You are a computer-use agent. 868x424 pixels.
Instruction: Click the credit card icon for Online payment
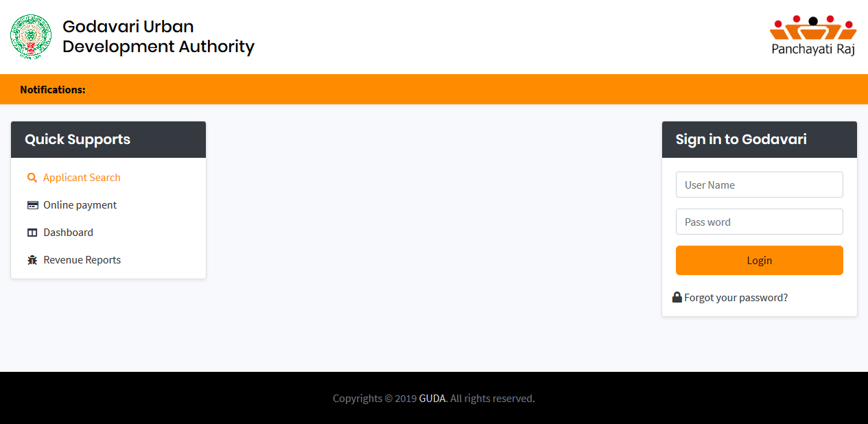[x=32, y=205]
